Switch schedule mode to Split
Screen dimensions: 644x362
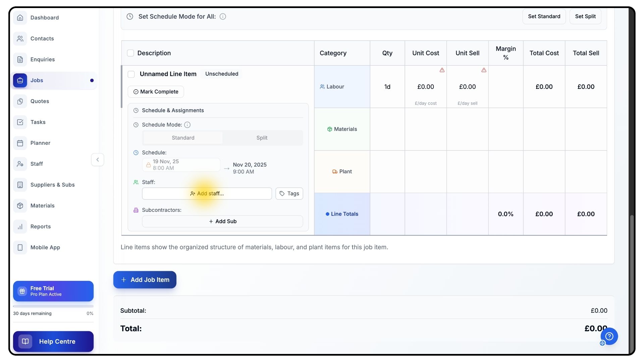pyautogui.click(x=262, y=138)
